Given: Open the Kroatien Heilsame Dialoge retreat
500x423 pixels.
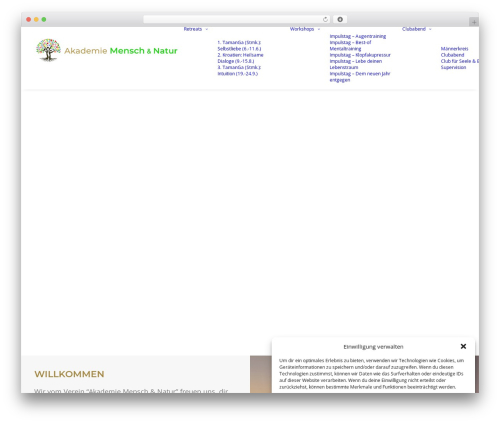Looking at the screenshot, I should coord(240,58).
